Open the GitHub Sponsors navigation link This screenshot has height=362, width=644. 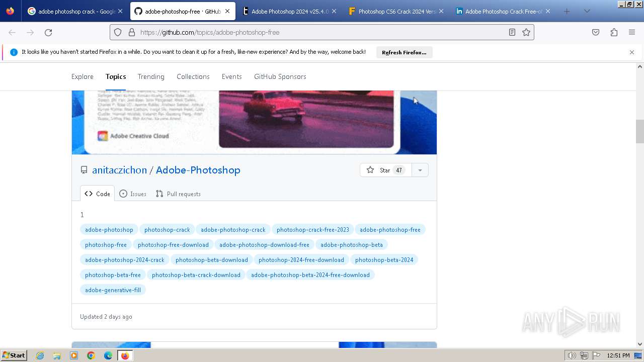280,76
